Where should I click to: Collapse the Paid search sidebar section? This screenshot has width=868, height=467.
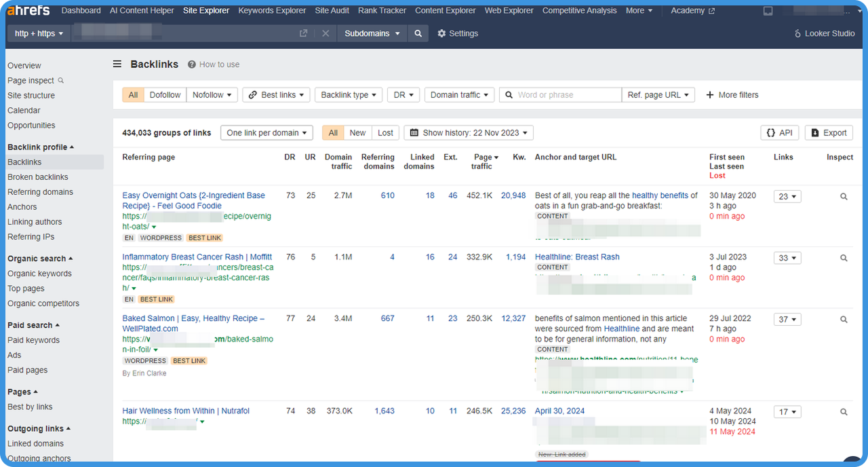click(33, 325)
